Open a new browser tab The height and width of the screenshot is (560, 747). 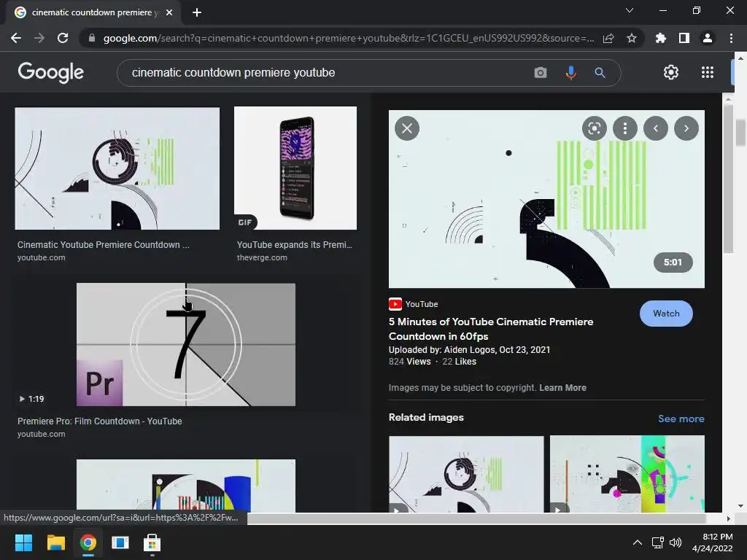click(197, 12)
